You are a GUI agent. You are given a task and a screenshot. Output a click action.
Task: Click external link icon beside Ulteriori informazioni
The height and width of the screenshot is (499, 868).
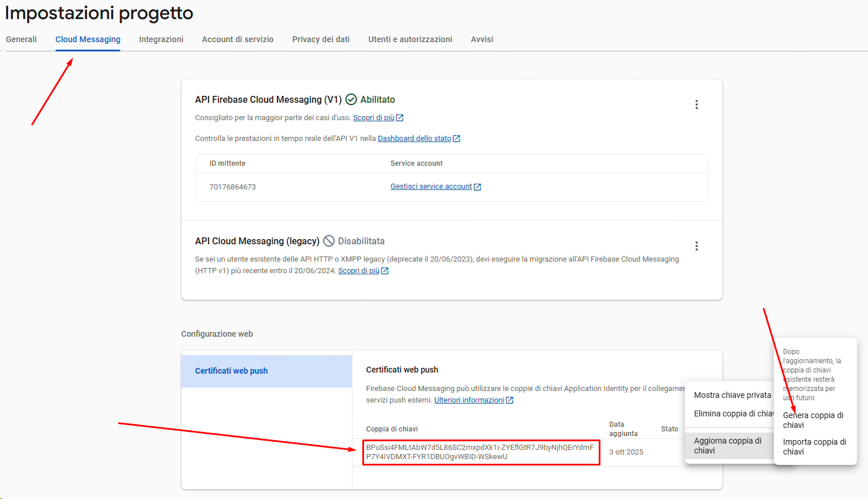[x=510, y=400]
